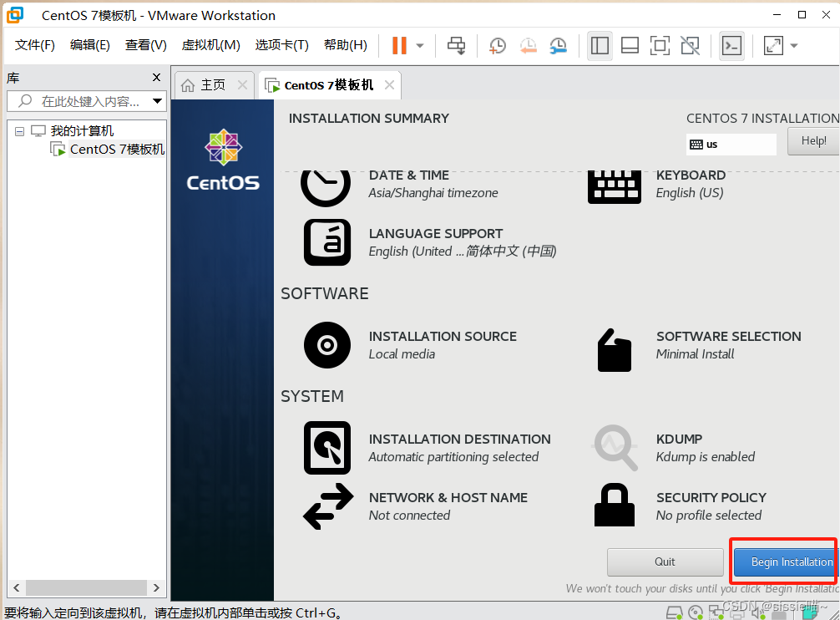Screen dimensions: 840x620
Task: Open Date & Time clock icon
Action: pos(326,187)
